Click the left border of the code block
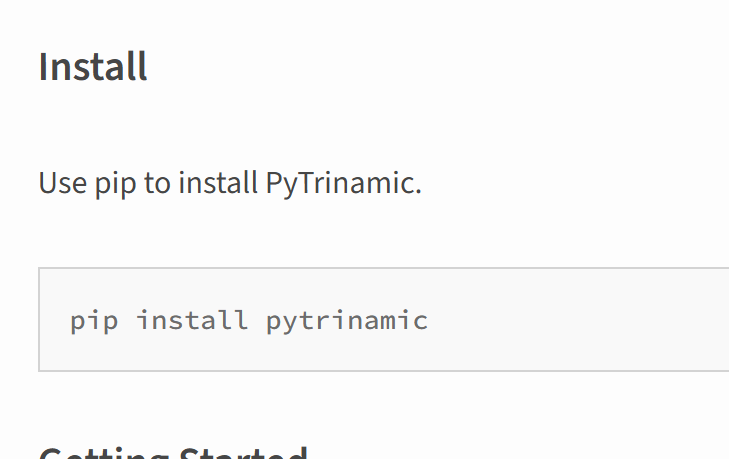729x459 pixels. (x=39, y=320)
